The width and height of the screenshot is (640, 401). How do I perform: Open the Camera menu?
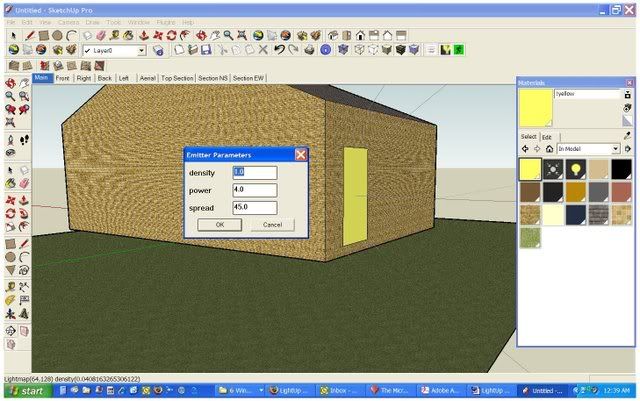click(x=68, y=22)
